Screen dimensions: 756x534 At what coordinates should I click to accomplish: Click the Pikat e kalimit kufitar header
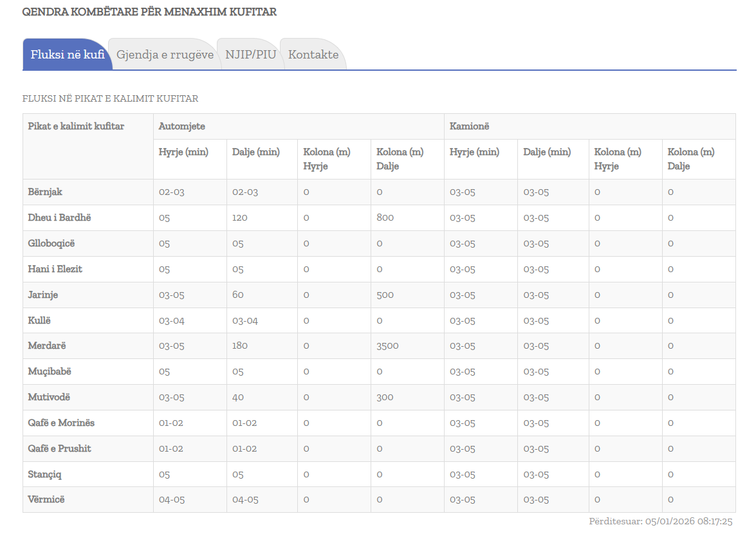coord(76,127)
